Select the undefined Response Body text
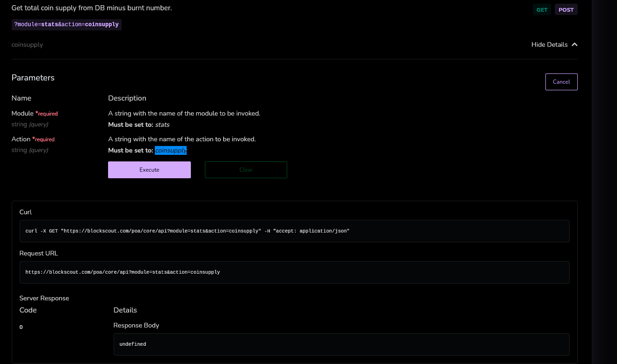The height and width of the screenshot is (364, 617). pos(132,344)
